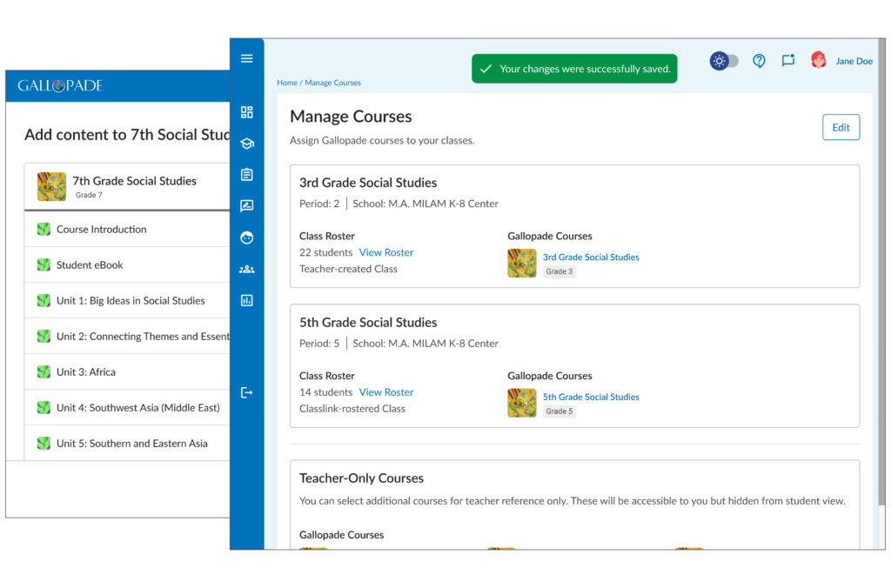Click the '22 students' text
Image resolution: width=891 pixels, height=588 pixels.
pos(325,252)
